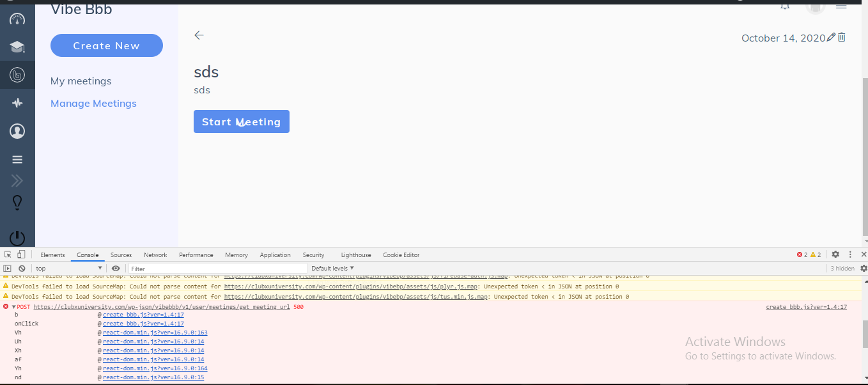
Task: Open react-dom link in nd row
Action: [x=153, y=377]
